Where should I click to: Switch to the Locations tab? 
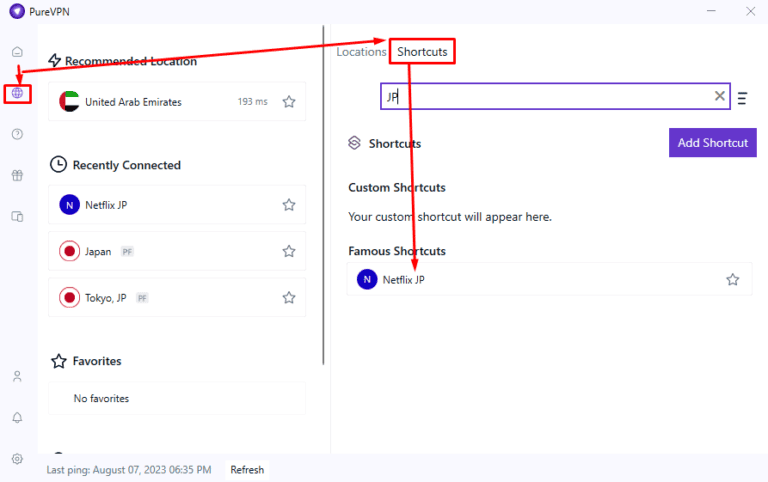point(361,52)
